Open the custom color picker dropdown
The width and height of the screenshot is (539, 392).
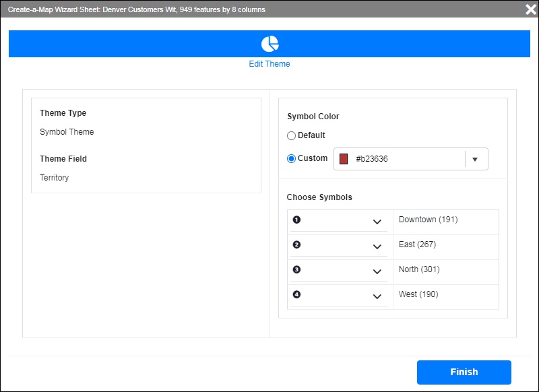(475, 159)
